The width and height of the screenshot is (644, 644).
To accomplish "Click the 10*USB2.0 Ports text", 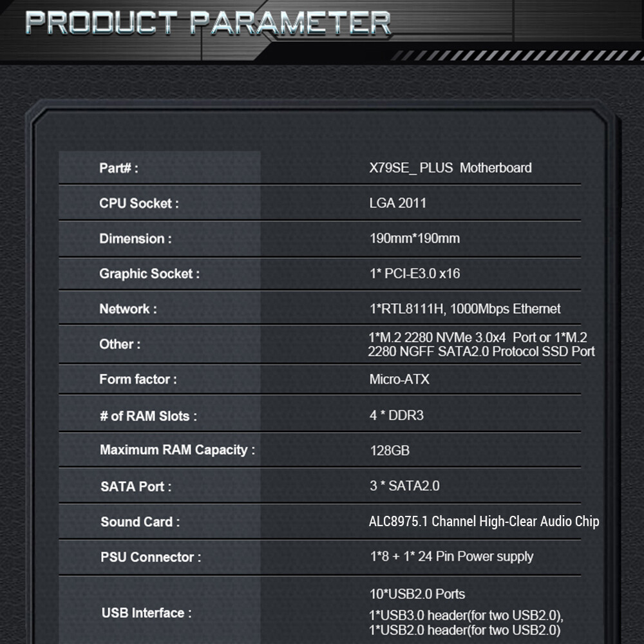I will click(x=417, y=594).
